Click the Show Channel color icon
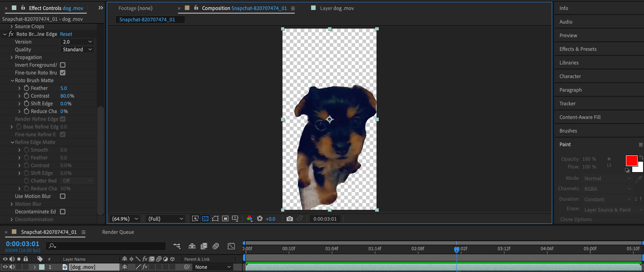This screenshot has height=272, width=644. click(x=250, y=219)
